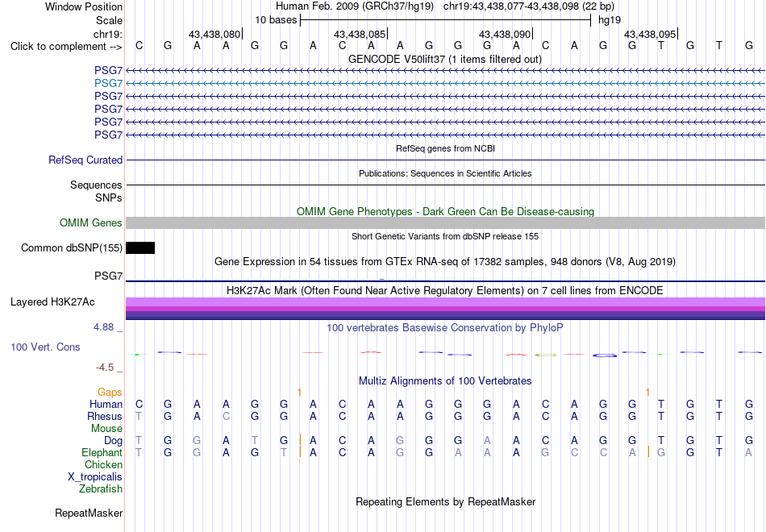Click the Window Position label
Viewport: 766px width, 532px height.
84,6
